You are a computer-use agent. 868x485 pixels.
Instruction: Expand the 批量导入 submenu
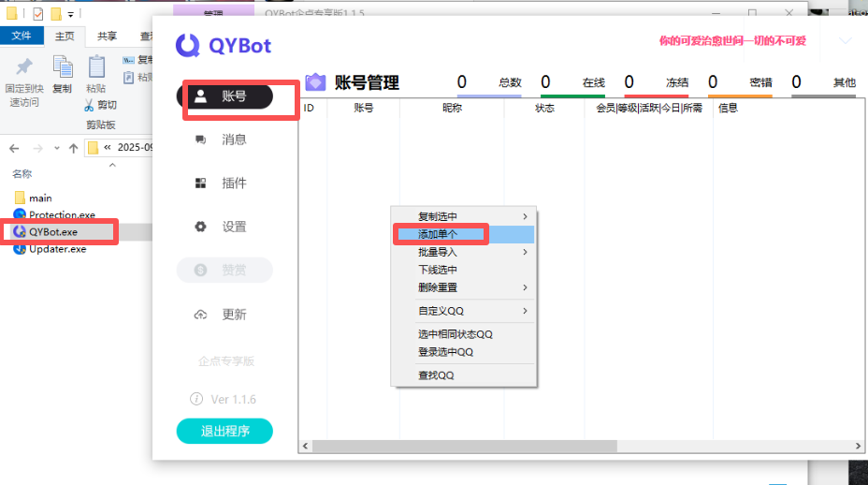[463, 252]
